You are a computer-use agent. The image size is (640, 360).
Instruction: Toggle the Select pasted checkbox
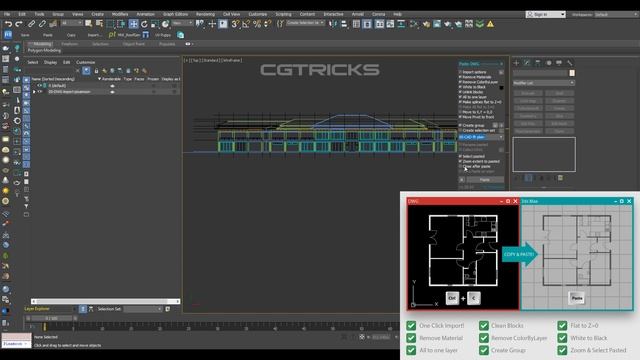point(460,156)
